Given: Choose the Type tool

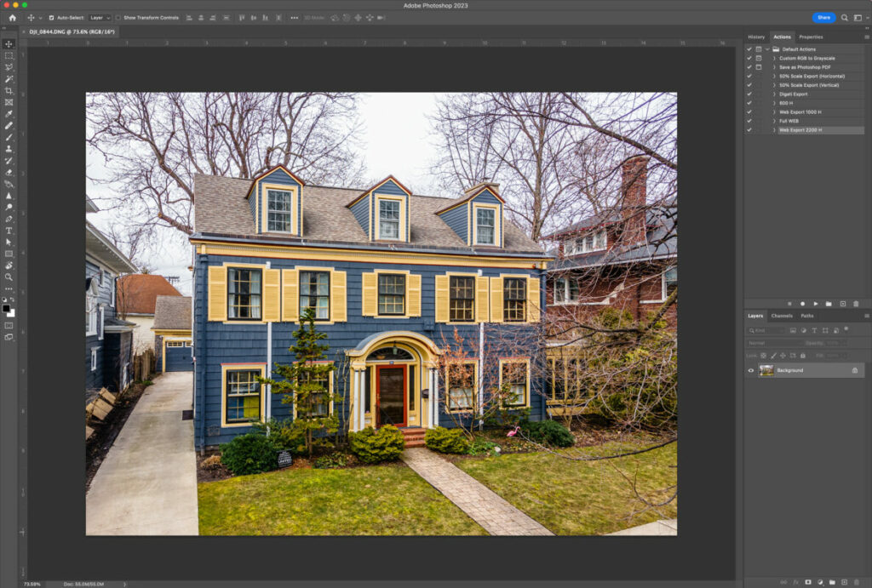Looking at the screenshot, I should [x=9, y=230].
